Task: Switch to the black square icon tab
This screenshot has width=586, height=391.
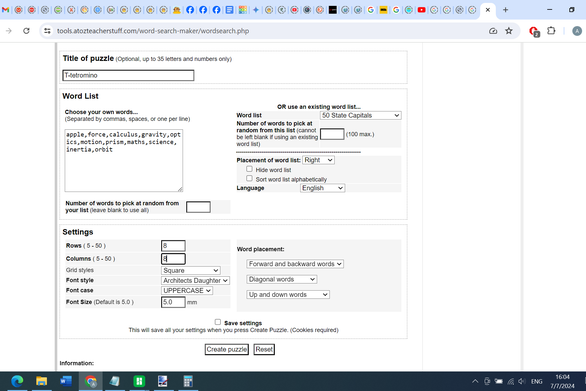Action: (333, 10)
